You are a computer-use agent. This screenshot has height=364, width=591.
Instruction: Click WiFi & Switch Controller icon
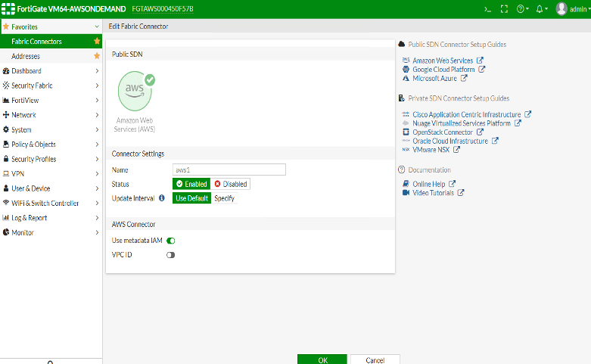[5, 203]
